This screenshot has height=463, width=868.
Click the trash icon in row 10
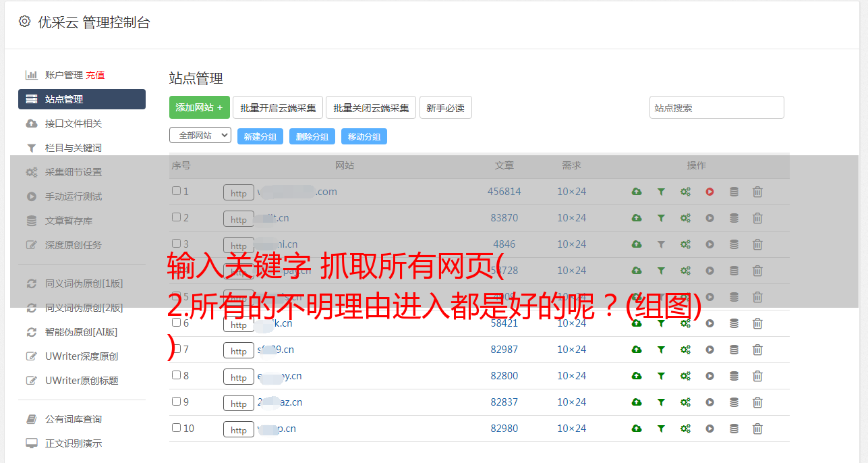pyautogui.click(x=757, y=429)
